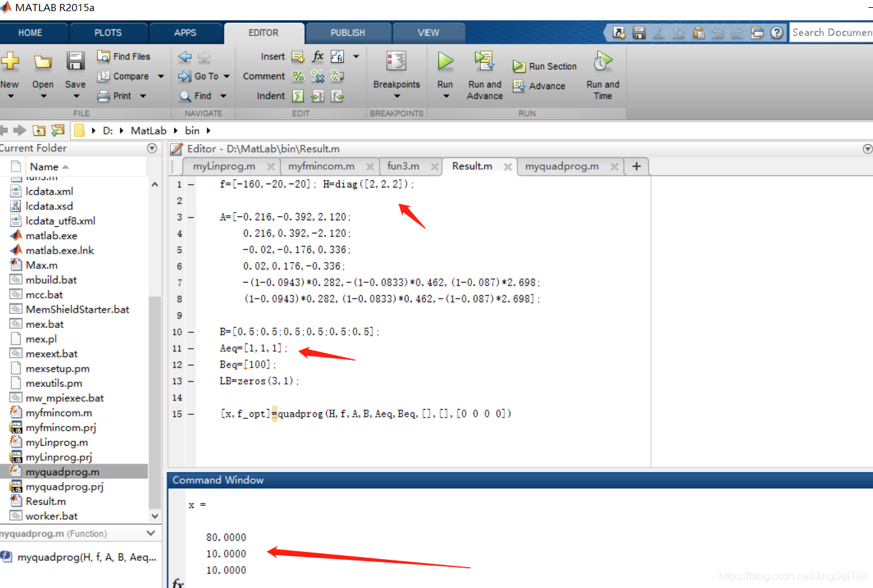Click the Insert section icon

(298, 56)
